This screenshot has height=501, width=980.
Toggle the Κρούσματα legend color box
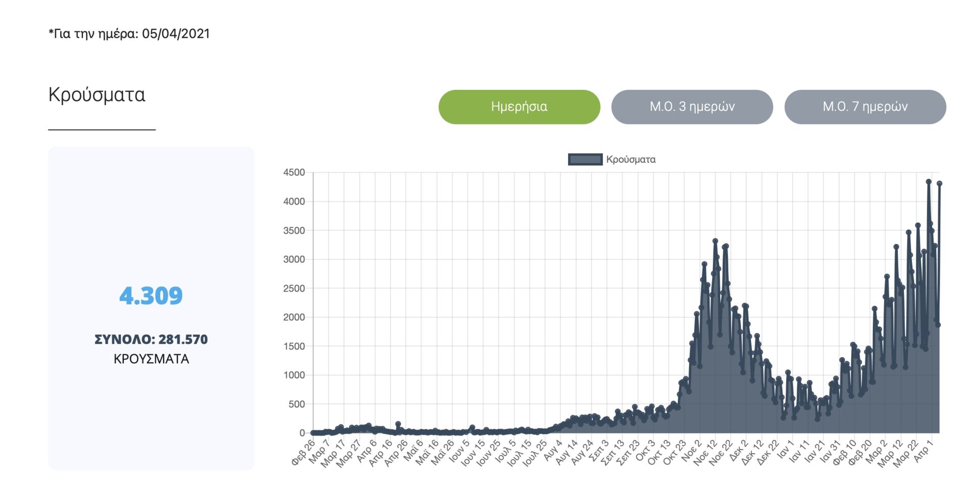point(585,159)
